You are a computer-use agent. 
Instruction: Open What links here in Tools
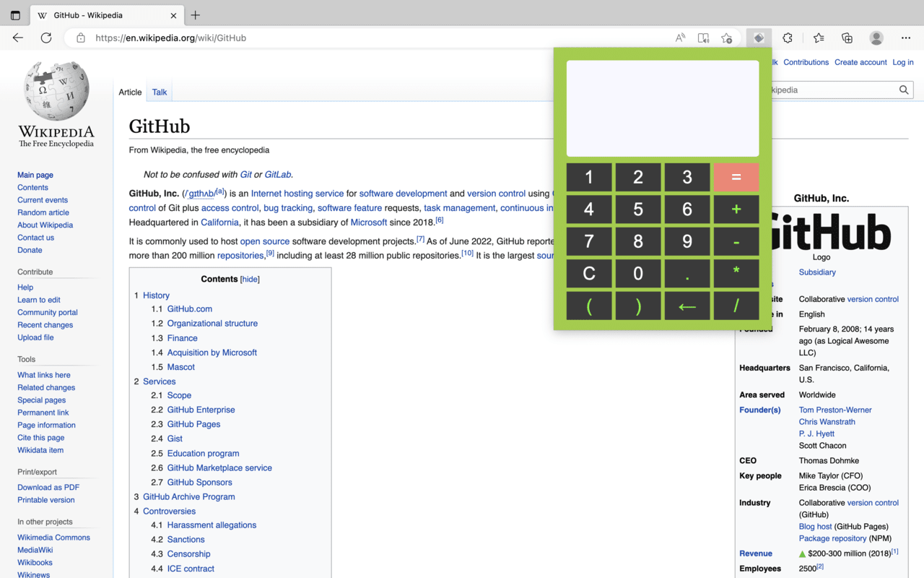(44, 375)
